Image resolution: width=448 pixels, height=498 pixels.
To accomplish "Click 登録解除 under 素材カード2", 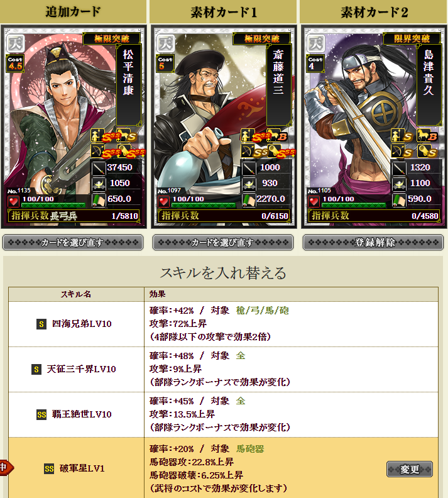I will (x=373, y=243).
